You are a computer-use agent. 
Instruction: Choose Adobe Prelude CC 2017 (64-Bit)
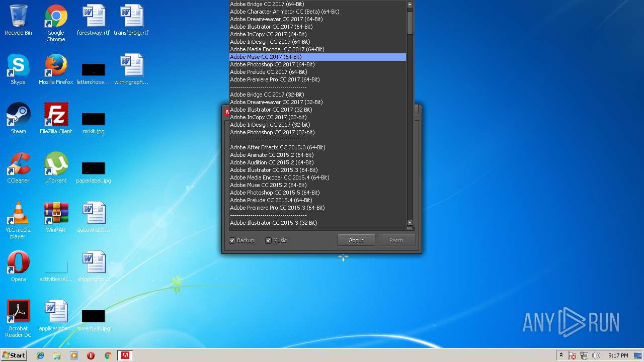click(317, 72)
